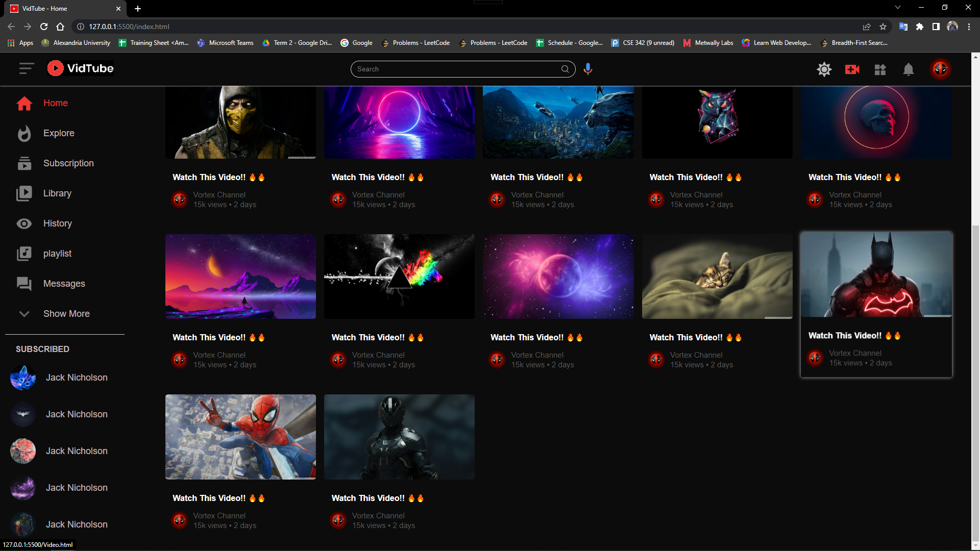
Task: Click the Vortex Channel avatar under Pink Floyd video
Action: click(338, 360)
